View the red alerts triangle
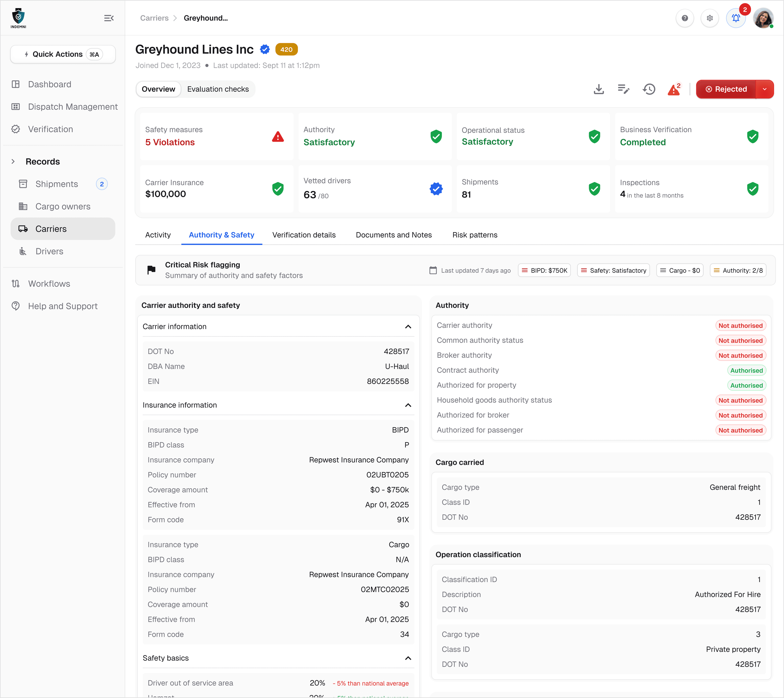 (674, 89)
